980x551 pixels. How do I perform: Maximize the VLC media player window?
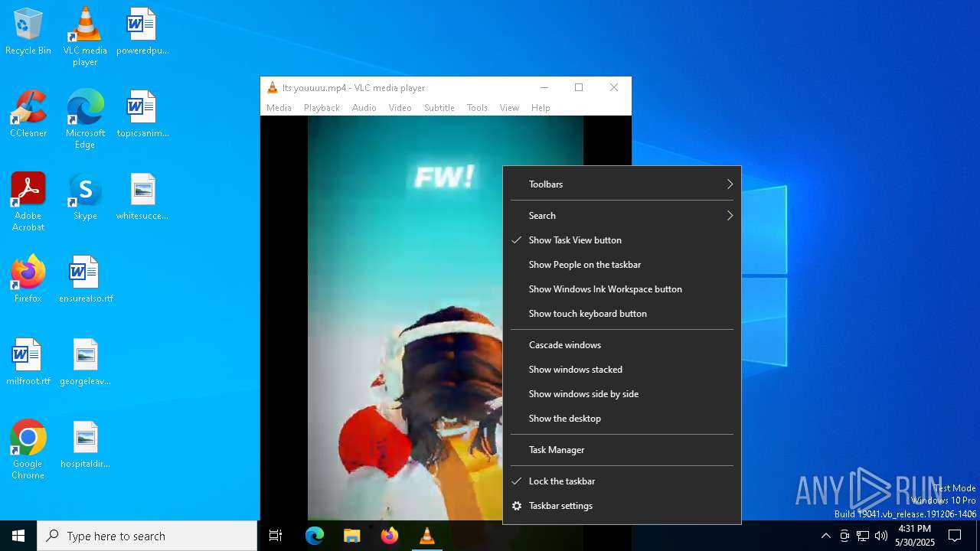tap(579, 87)
